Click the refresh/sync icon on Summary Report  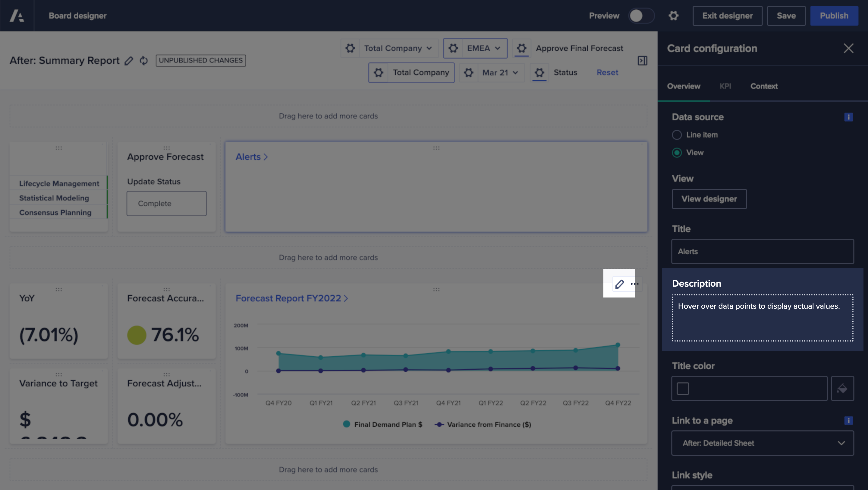(x=144, y=60)
